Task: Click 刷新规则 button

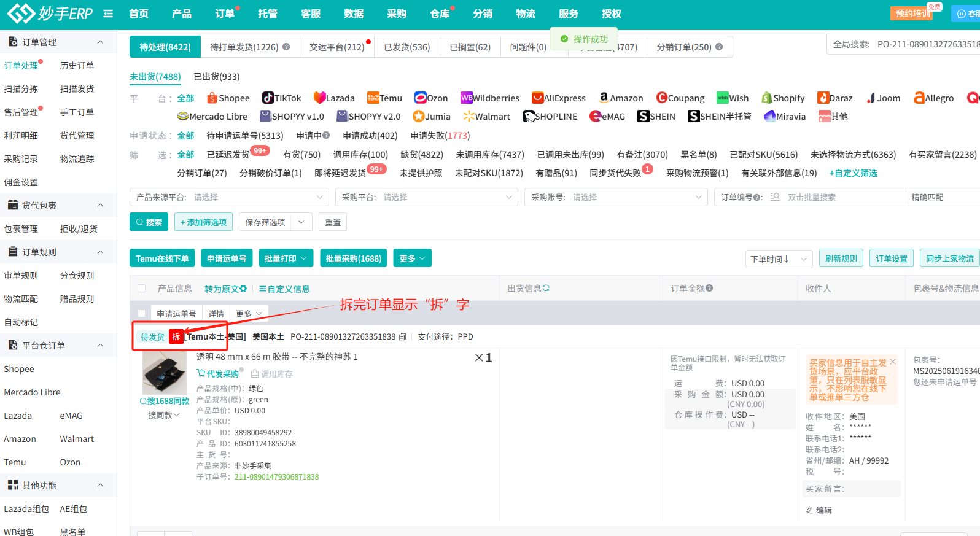Action: (841, 258)
